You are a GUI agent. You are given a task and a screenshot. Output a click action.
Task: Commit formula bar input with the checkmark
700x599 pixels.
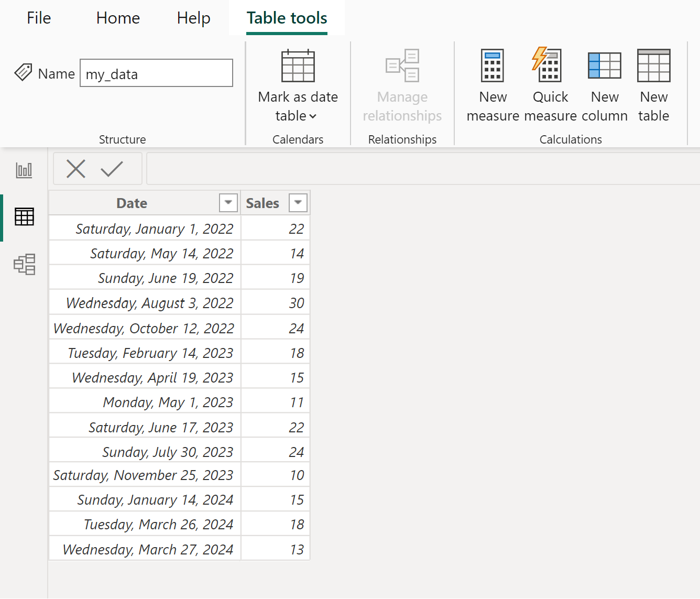coord(111,169)
